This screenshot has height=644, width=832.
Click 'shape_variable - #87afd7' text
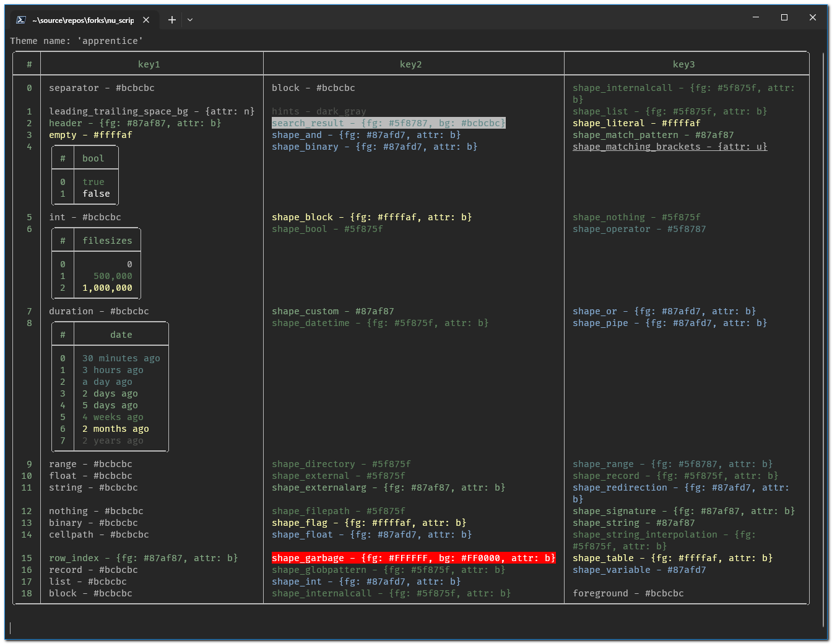[639, 570]
